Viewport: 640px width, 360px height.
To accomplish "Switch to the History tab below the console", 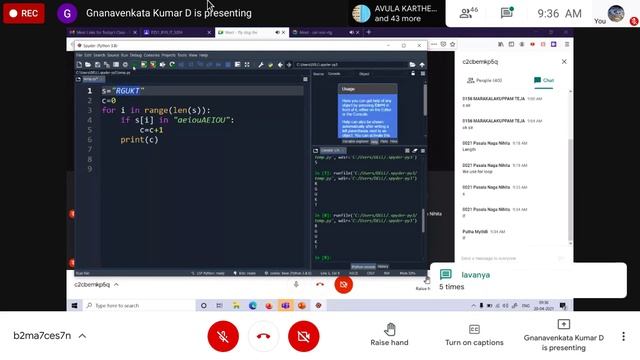I will tap(383, 267).
